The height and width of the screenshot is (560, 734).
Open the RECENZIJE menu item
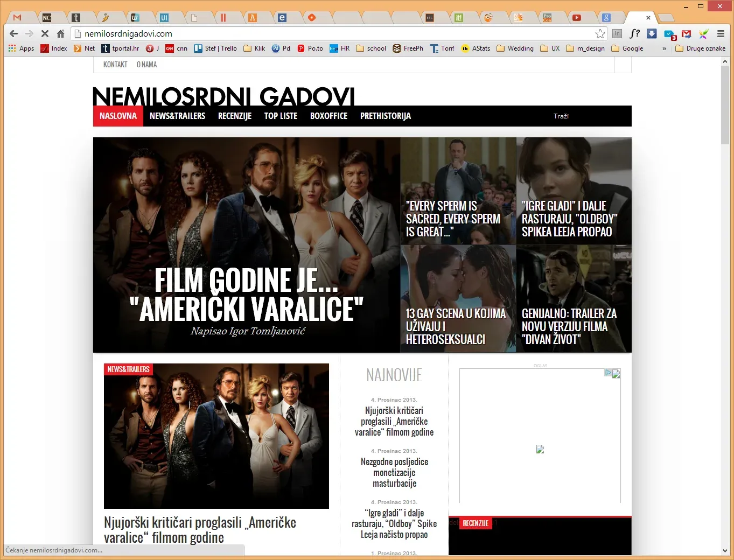point(235,116)
